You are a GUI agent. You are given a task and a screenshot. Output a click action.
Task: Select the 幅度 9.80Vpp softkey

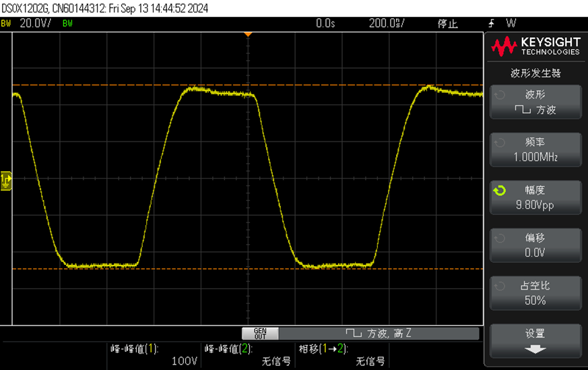535,197
